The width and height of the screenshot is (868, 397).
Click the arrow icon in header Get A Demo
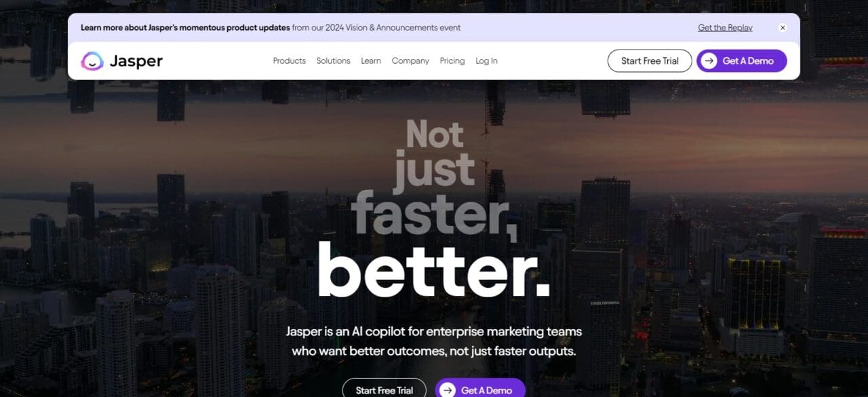pos(709,61)
